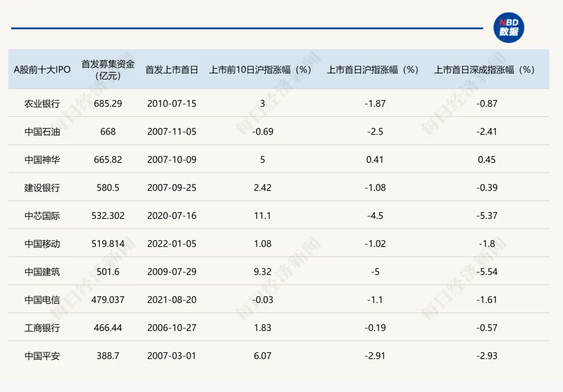Click the 2.42 pre-listing gain value
Image resolution: width=563 pixels, height=392 pixels.
[x=262, y=188]
